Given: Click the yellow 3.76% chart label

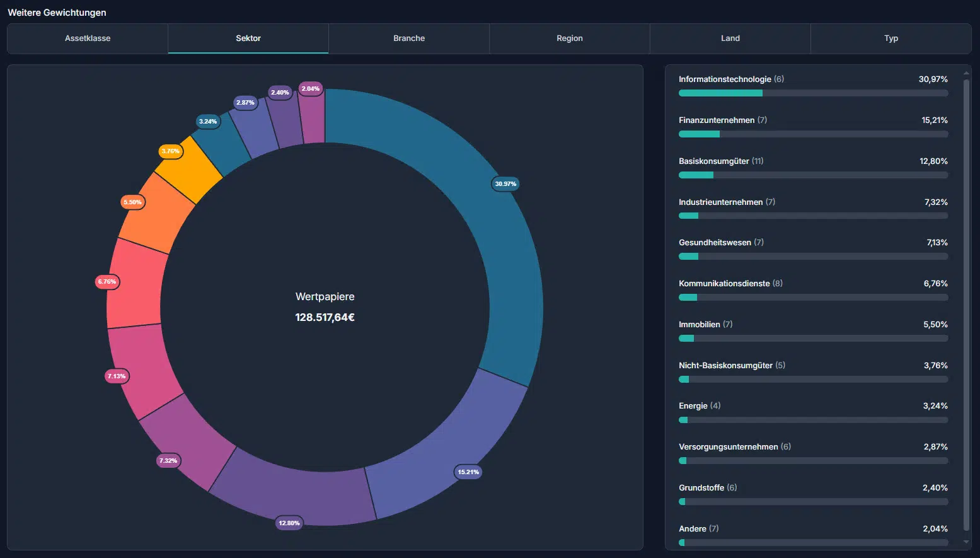Looking at the screenshot, I should pos(170,151).
